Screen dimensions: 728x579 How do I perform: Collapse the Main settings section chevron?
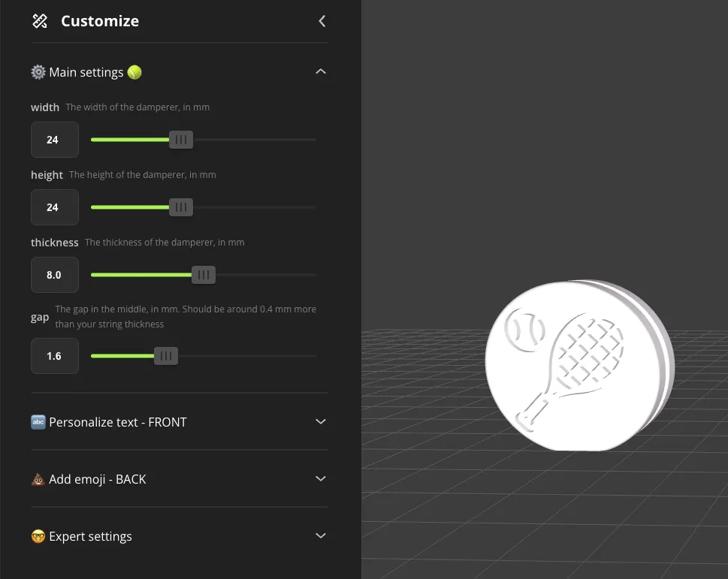(x=320, y=71)
